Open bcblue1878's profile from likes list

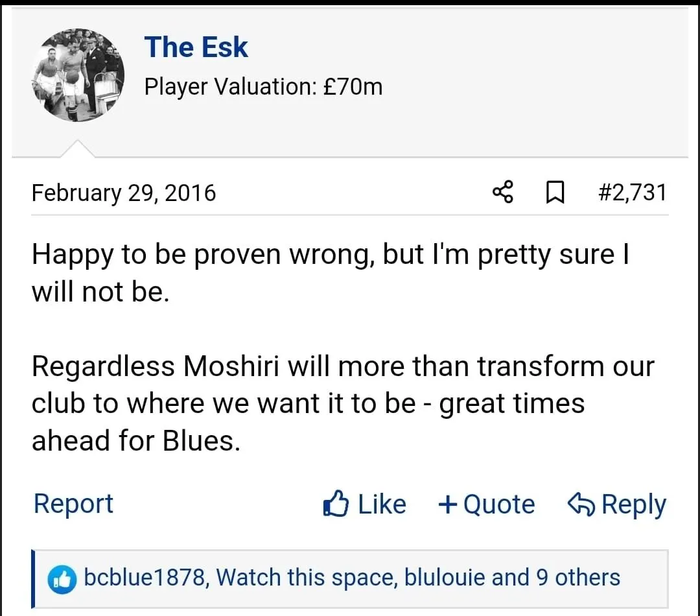146,578
